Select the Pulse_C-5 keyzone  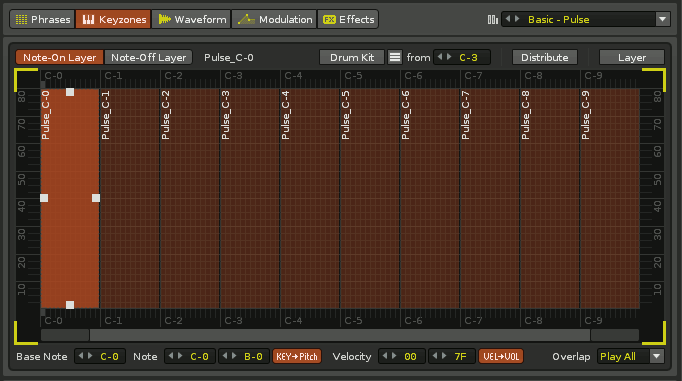tap(370, 198)
